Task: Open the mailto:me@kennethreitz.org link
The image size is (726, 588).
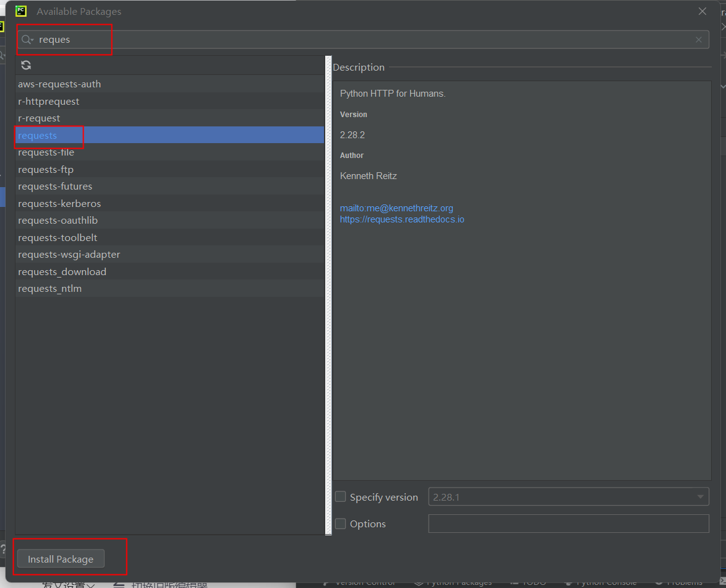Action: (396, 208)
